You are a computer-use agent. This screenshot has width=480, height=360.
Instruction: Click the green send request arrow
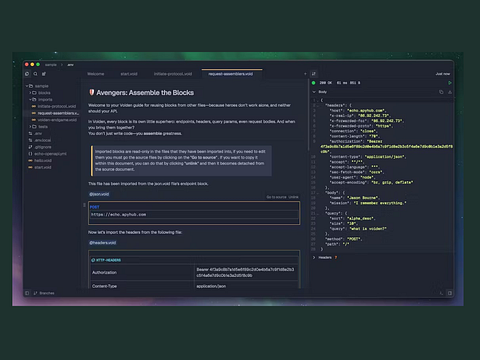(x=450, y=83)
